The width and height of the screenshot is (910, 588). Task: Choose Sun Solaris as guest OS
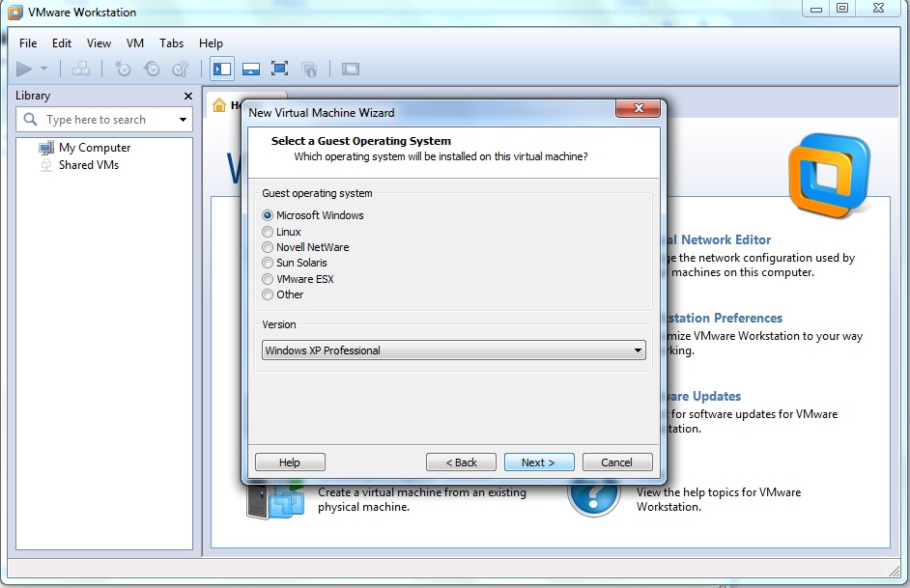[268, 263]
